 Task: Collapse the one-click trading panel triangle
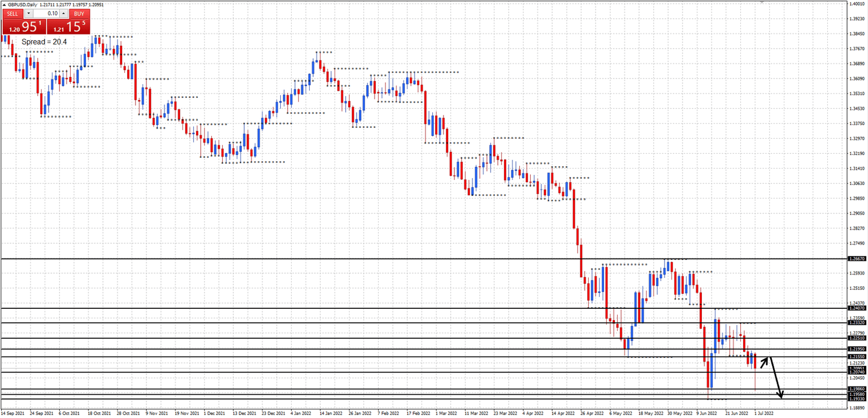(x=3, y=5)
